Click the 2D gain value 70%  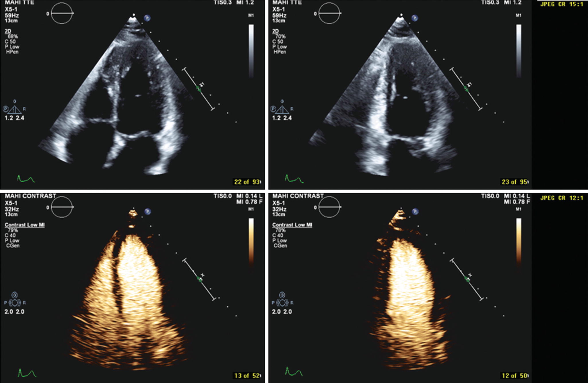(x=280, y=36)
